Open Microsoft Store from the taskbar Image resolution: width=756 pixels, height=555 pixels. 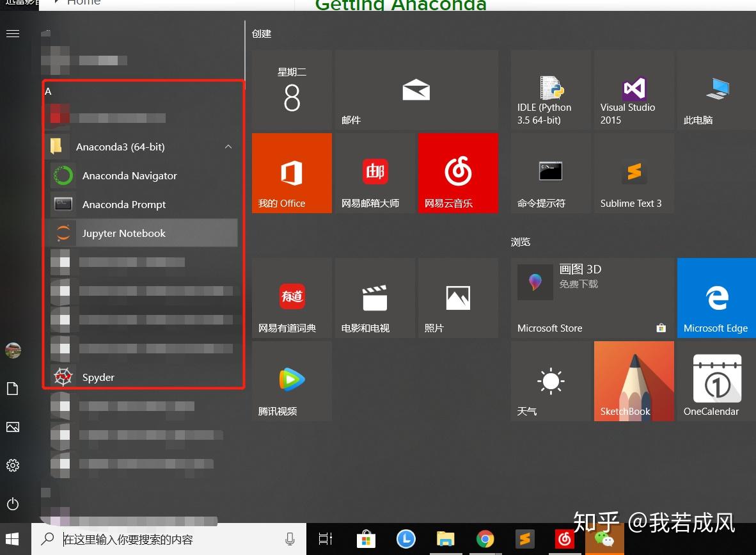[x=365, y=539]
